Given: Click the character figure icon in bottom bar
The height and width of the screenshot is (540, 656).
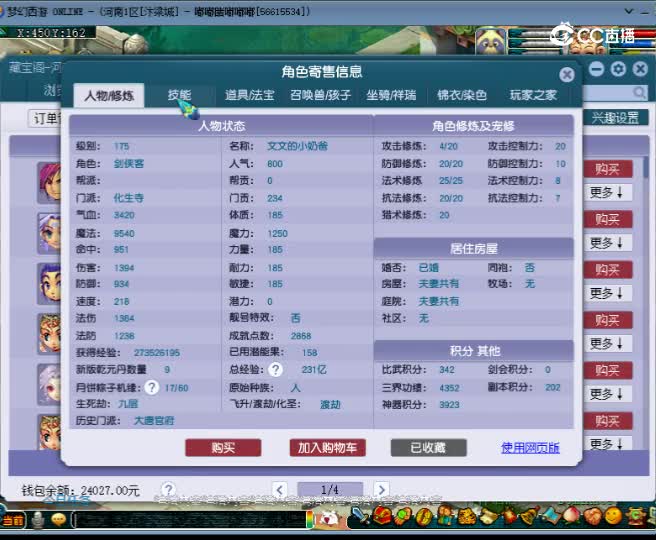Looking at the screenshot, I should [x=445, y=515].
